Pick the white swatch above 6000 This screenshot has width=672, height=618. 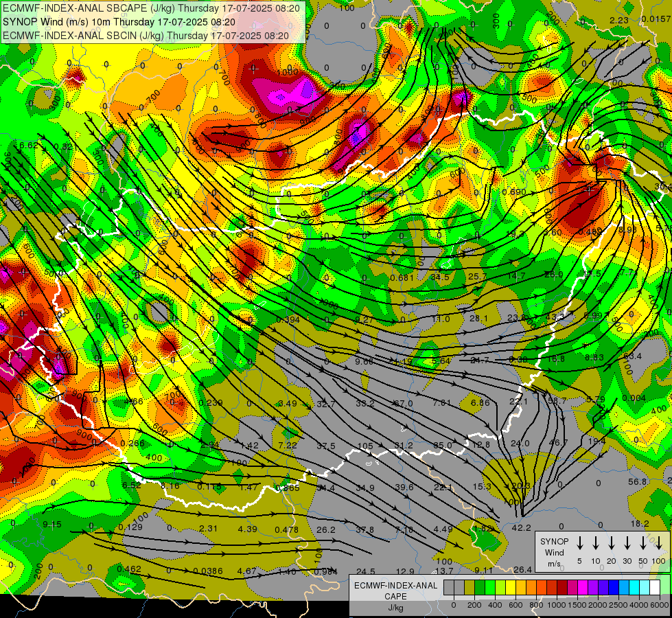coord(655,587)
